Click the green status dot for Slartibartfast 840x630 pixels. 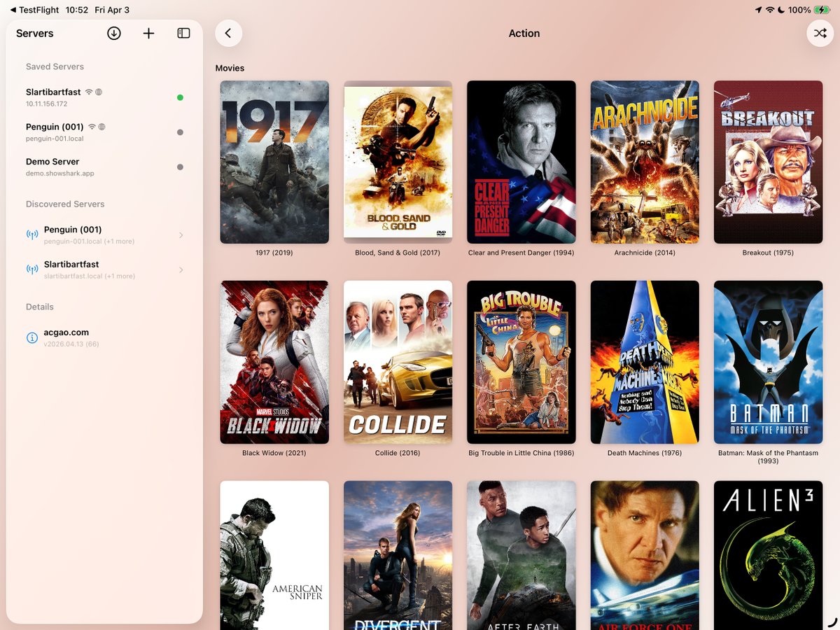[x=180, y=97]
